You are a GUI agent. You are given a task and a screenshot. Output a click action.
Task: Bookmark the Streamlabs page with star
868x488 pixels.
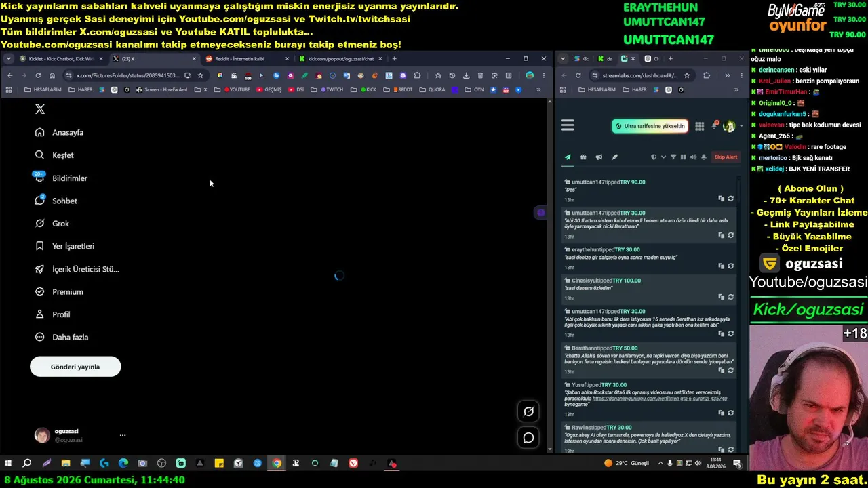pyautogui.click(x=687, y=75)
